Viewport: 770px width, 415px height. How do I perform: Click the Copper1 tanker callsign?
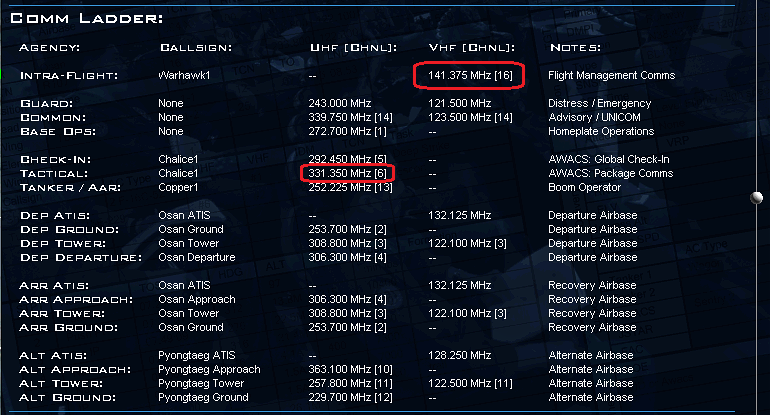point(178,187)
